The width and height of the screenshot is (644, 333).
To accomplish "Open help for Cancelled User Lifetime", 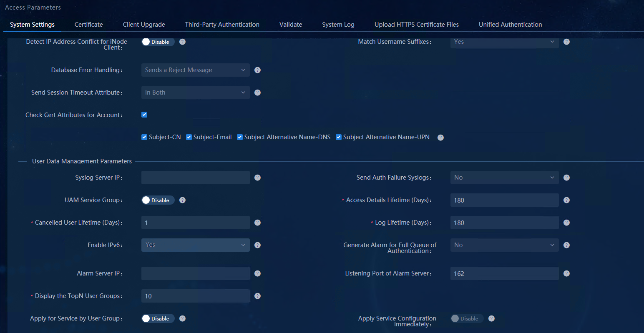I will 257,223.
